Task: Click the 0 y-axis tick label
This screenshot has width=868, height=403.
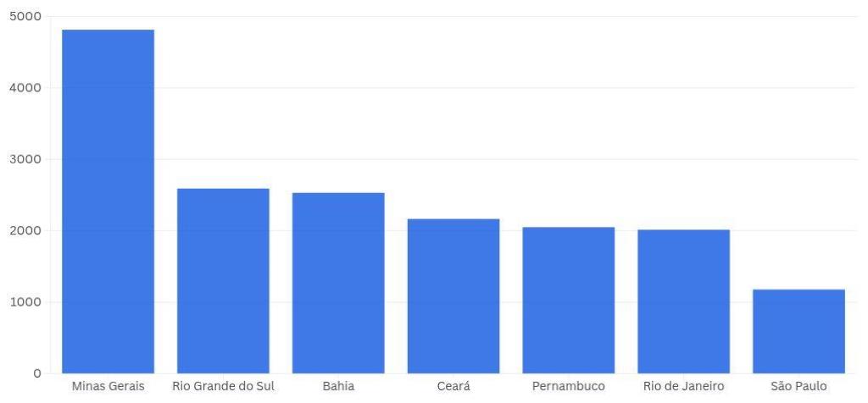Action: coord(36,373)
